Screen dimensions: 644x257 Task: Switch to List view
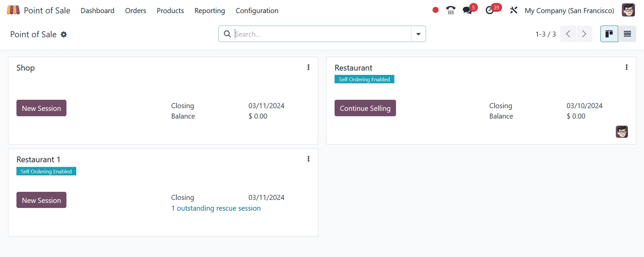click(x=627, y=34)
